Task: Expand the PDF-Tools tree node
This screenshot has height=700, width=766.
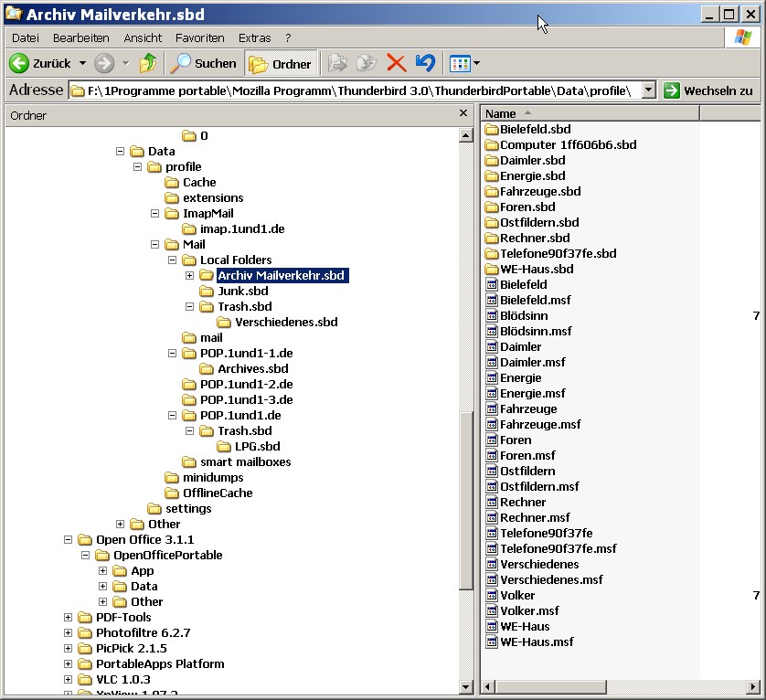Action: pos(69,617)
